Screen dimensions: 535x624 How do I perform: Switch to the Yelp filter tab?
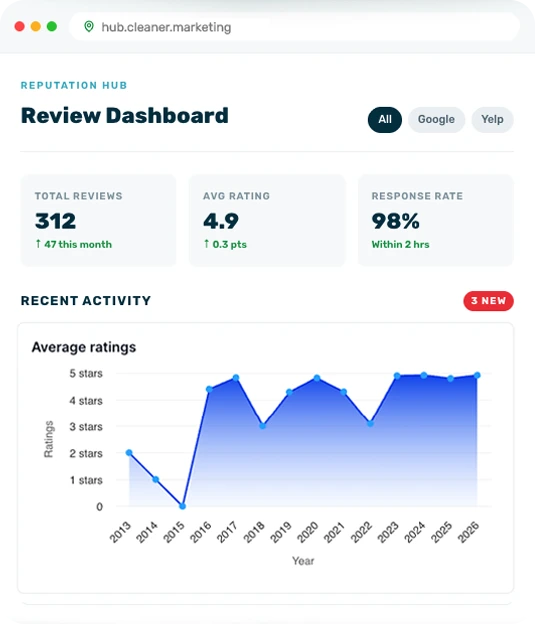coord(492,119)
